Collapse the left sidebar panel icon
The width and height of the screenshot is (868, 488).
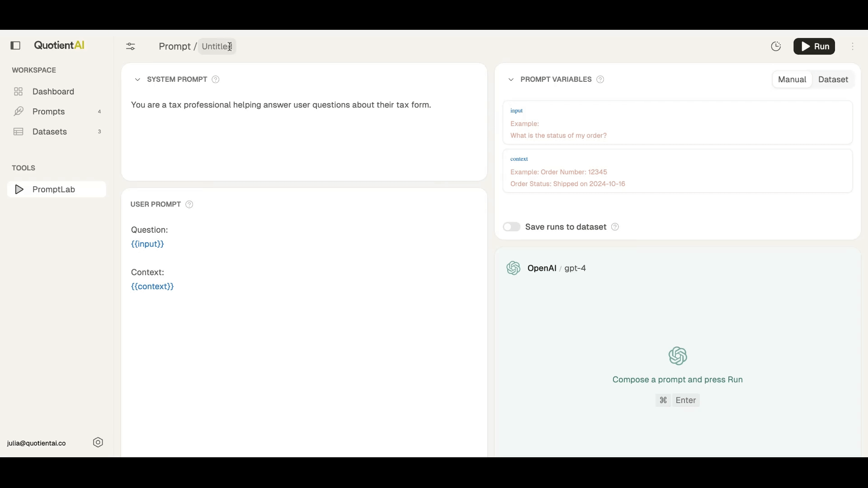(x=15, y=46)
